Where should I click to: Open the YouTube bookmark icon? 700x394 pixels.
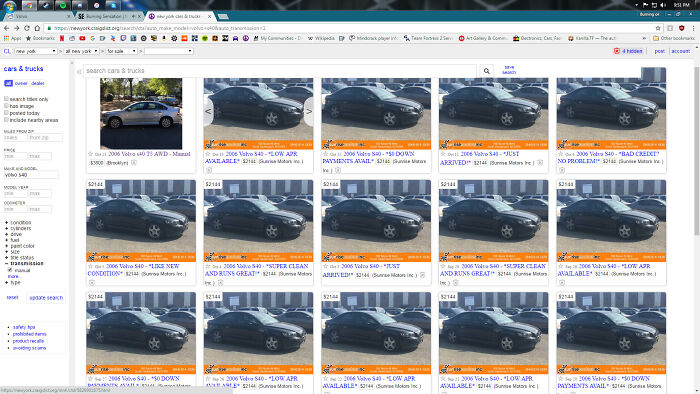pos(82,38)
